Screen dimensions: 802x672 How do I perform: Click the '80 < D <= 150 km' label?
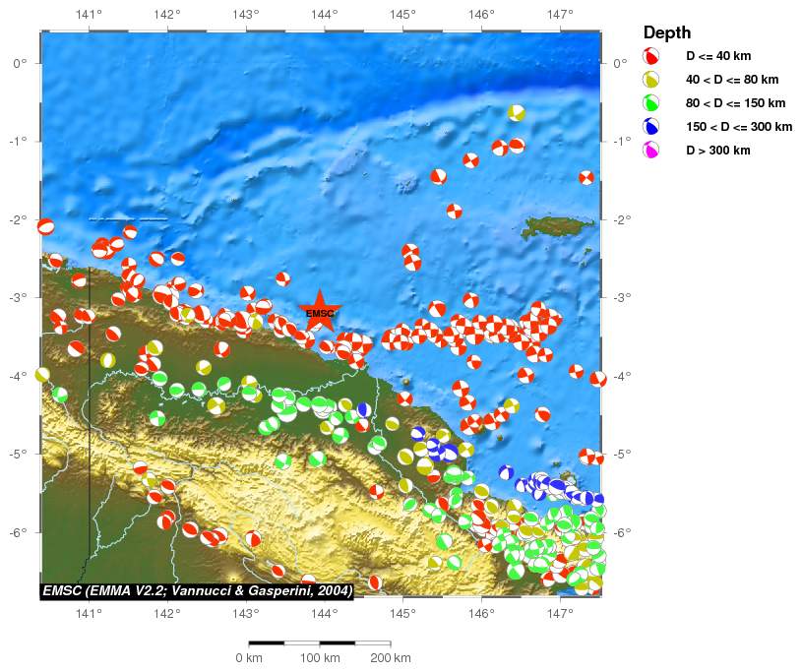click(x=735, y=103)
